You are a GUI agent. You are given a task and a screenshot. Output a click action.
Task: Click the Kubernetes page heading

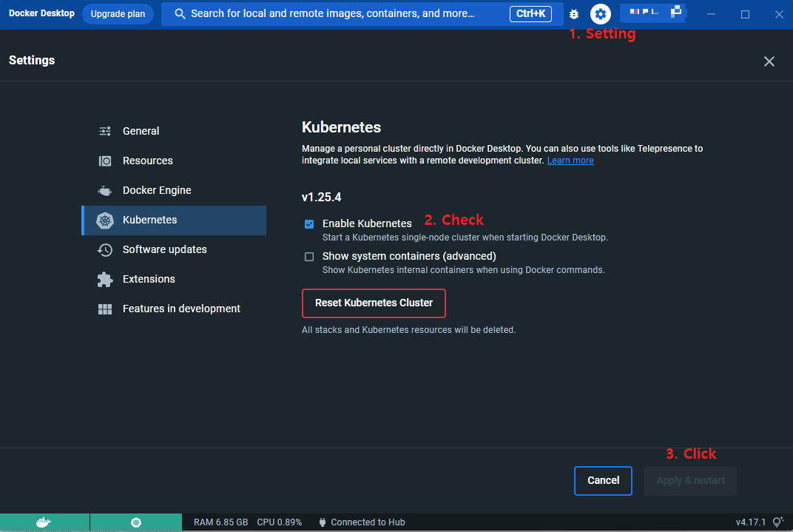(341, 127)
